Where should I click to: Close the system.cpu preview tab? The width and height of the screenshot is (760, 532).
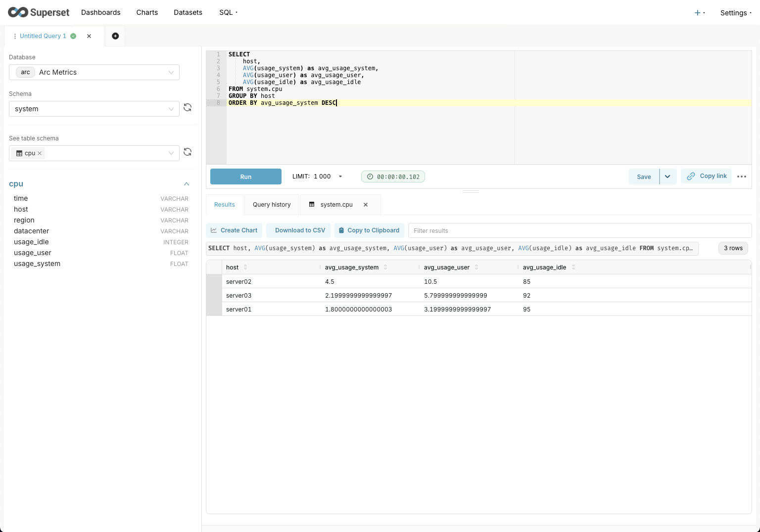click(366, 205)
